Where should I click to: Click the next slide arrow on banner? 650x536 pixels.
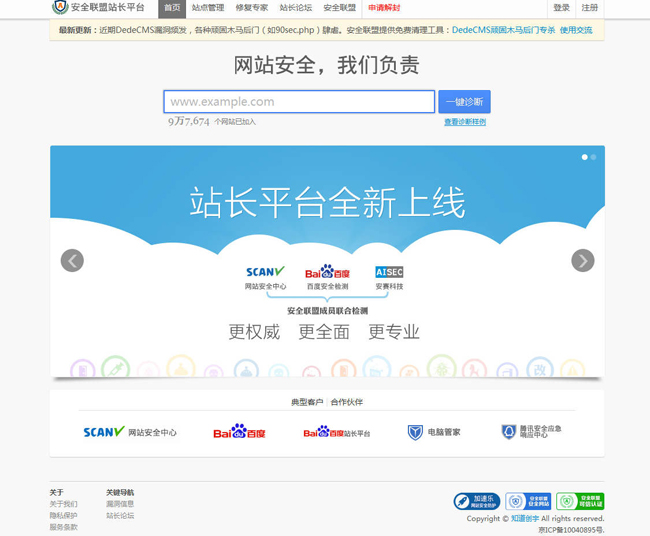(x=582, y=260)
